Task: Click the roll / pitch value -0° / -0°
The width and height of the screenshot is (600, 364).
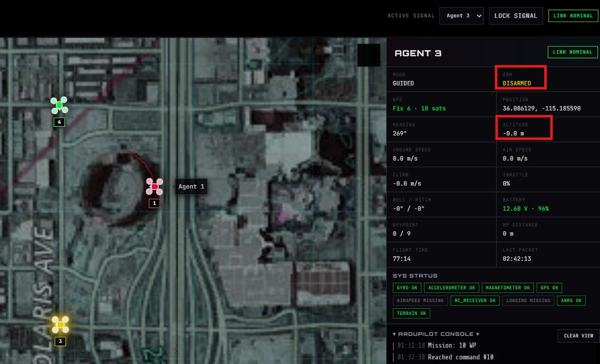Action: (408, 209)
